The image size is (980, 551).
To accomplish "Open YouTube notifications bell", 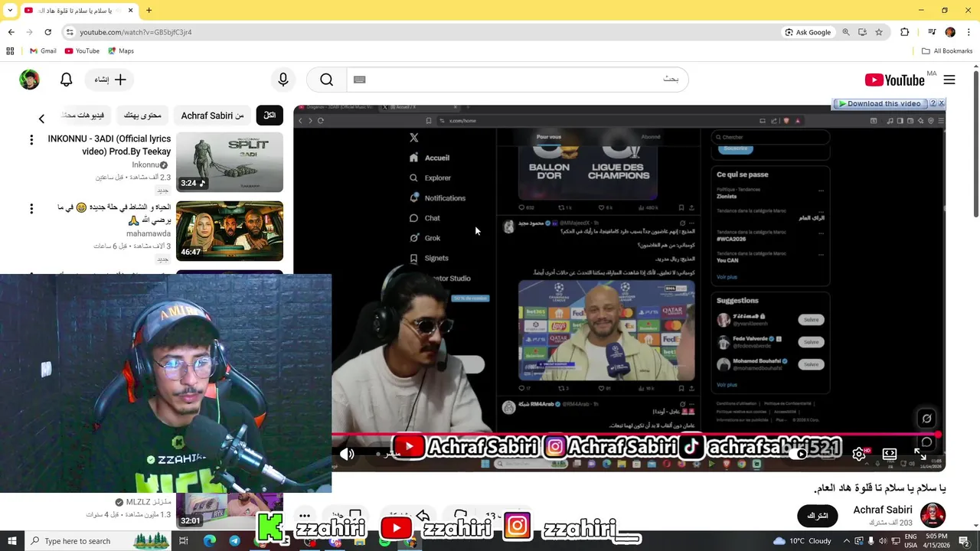I will click(x=67, y=80).
